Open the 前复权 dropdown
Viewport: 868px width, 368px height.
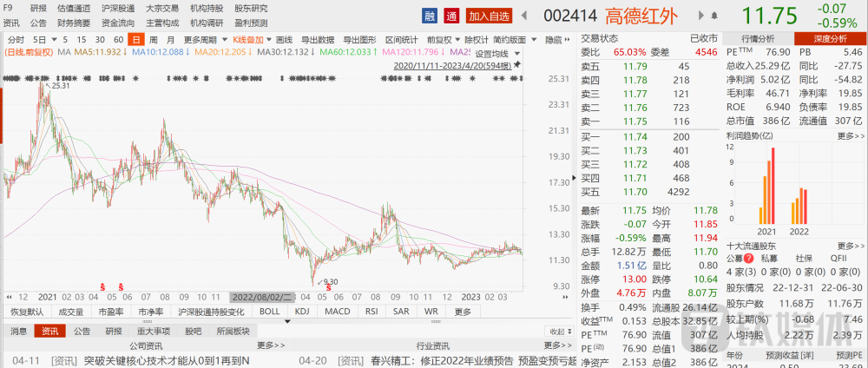point(457,40)
